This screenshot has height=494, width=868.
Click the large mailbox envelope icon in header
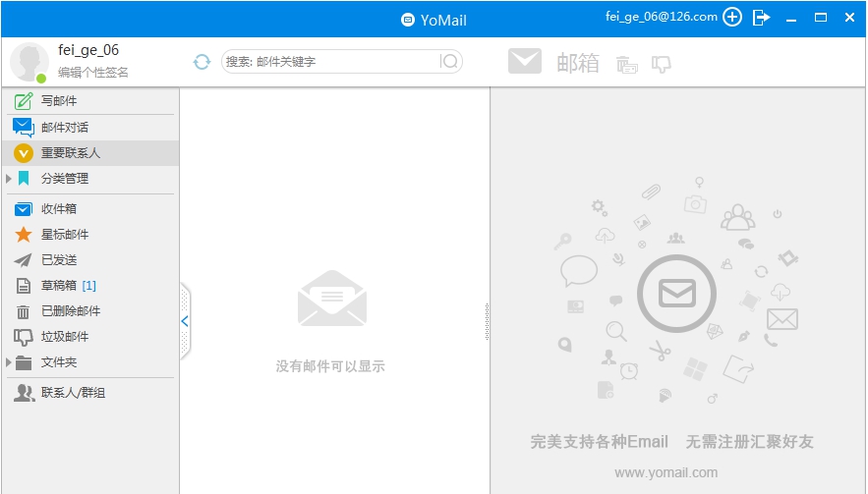pyautogui.click(x=525, y=62)
